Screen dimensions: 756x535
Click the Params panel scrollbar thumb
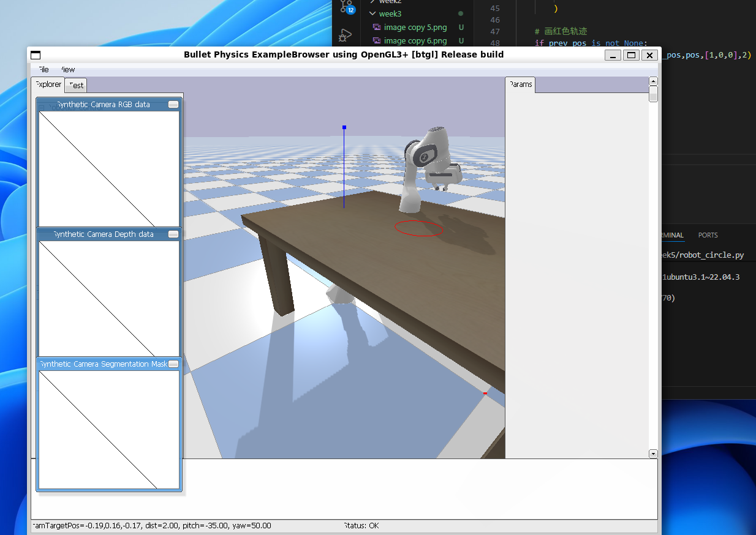(653, 94)
